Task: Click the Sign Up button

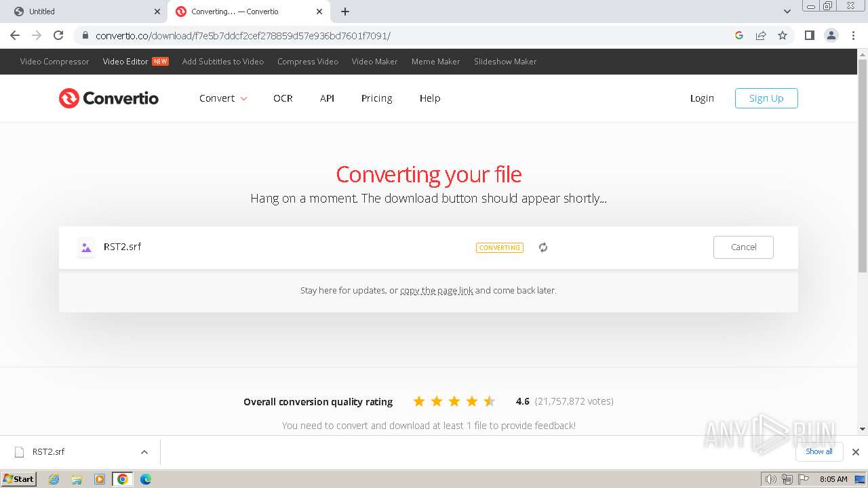Action: coord(766,98)
